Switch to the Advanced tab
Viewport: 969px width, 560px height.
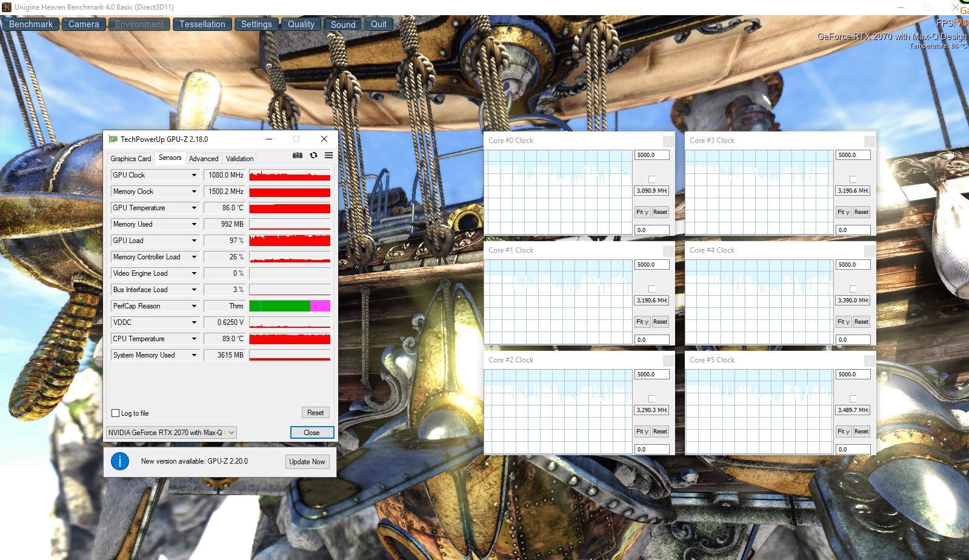(204, 159)
